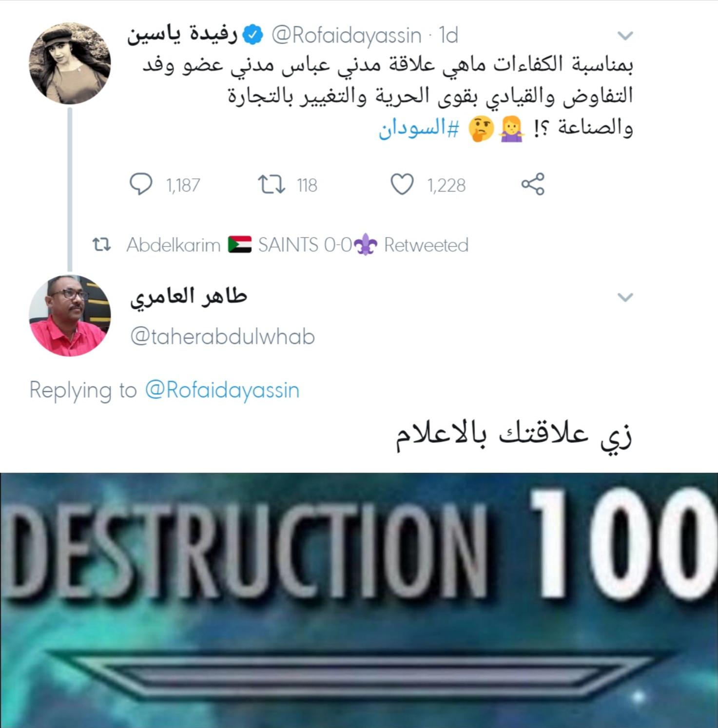This screenshot has height=728, width=718.
Task: Expand the top tweet's chevron menu
Action: point(625,36)
